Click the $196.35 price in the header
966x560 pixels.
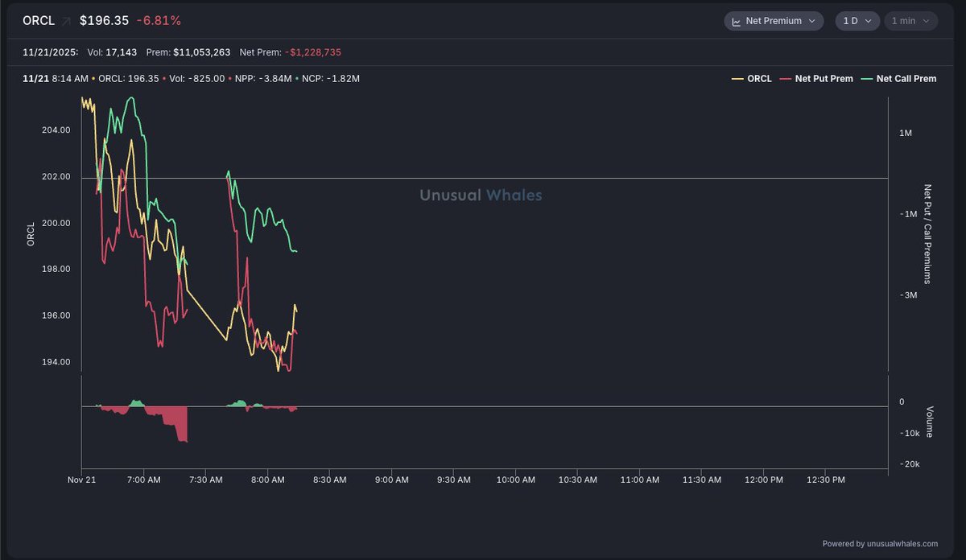(106, 21)
